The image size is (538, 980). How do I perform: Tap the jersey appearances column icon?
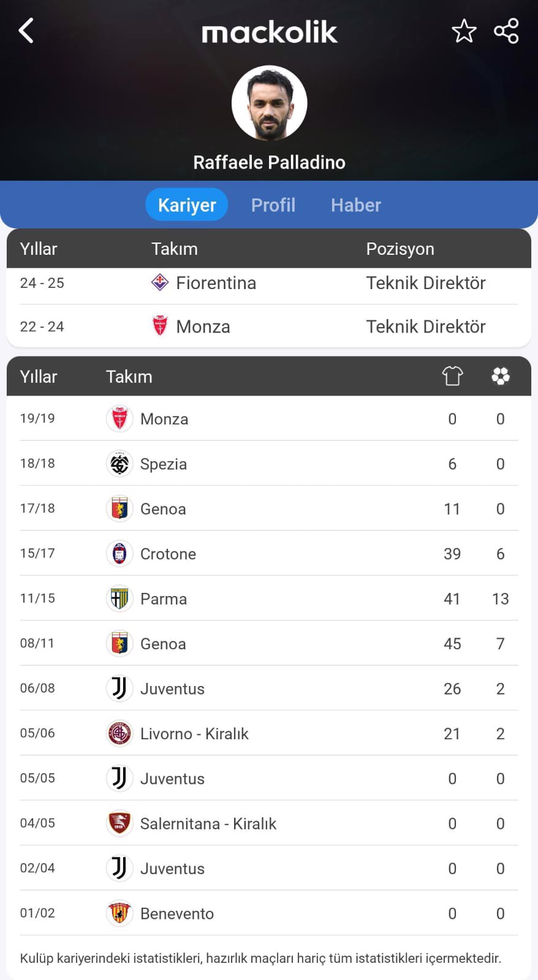[x=452, y=376]
